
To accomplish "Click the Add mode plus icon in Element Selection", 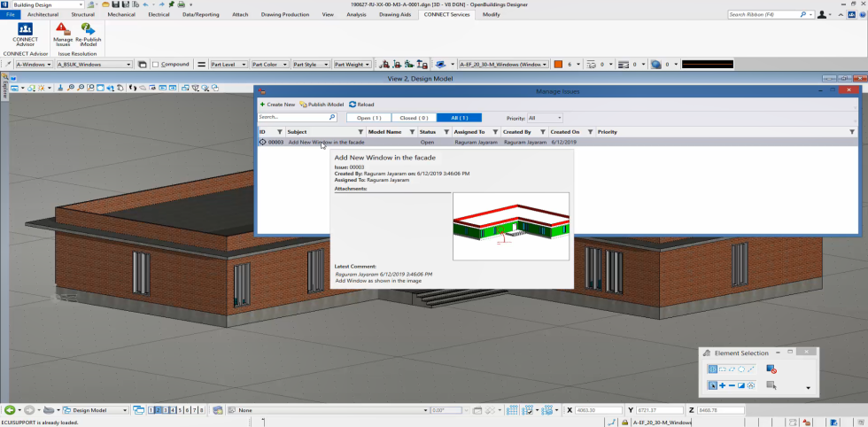I will pyautogui.click(x=723, y=385).
